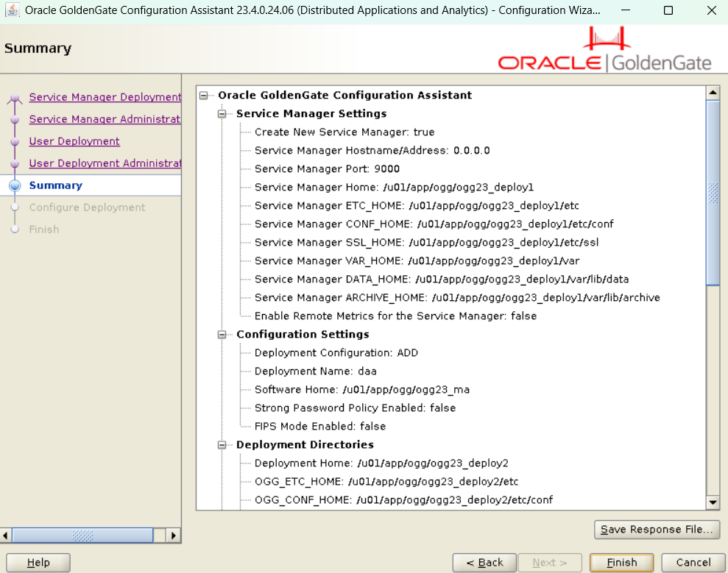Click the Finish step label in sidebar
The image size is (728, 573).
coord(44,229)
